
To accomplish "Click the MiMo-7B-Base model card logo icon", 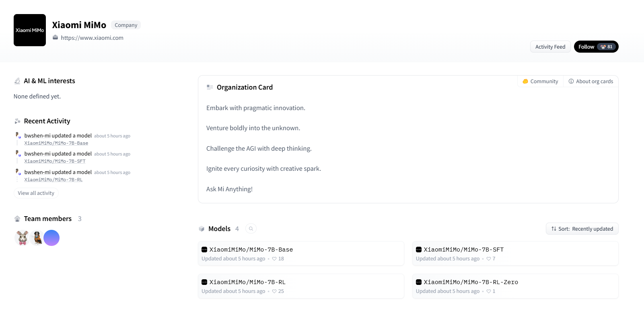I will [204, 250].
